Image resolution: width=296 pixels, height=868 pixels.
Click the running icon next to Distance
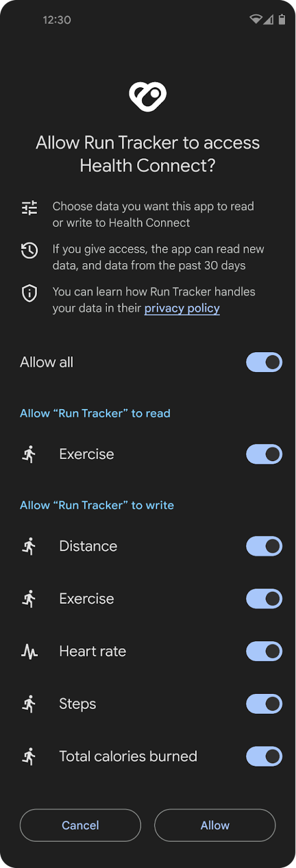29,546
